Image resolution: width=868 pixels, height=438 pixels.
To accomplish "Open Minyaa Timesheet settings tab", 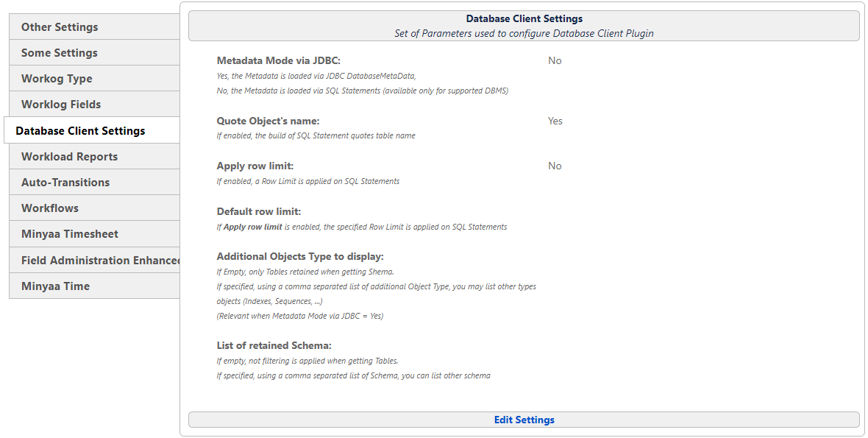I will 70,234.
